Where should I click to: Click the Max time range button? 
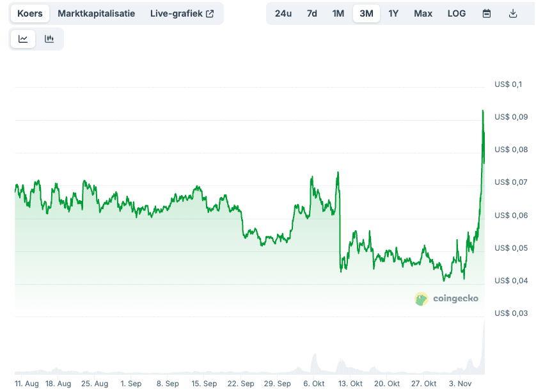pos(423,13)
